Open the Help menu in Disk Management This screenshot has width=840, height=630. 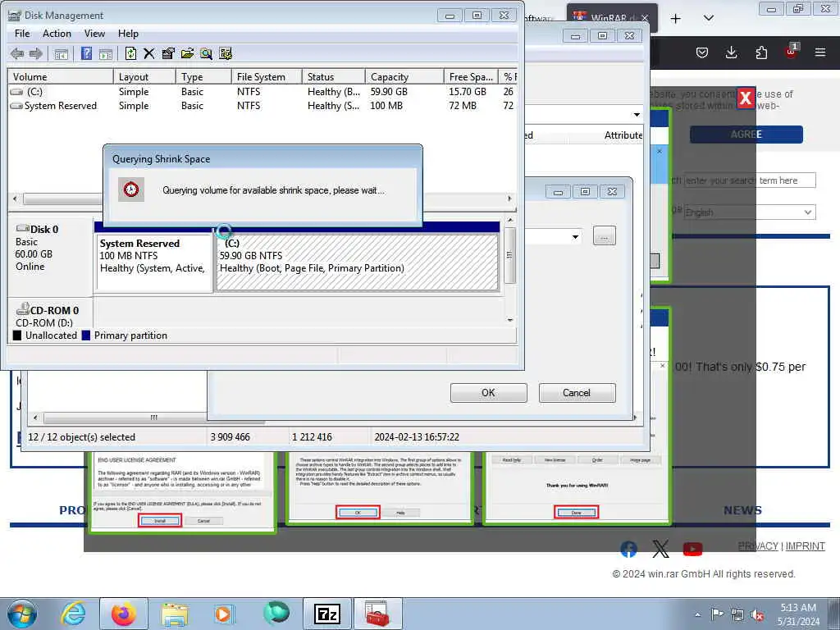tap(128, 33)
